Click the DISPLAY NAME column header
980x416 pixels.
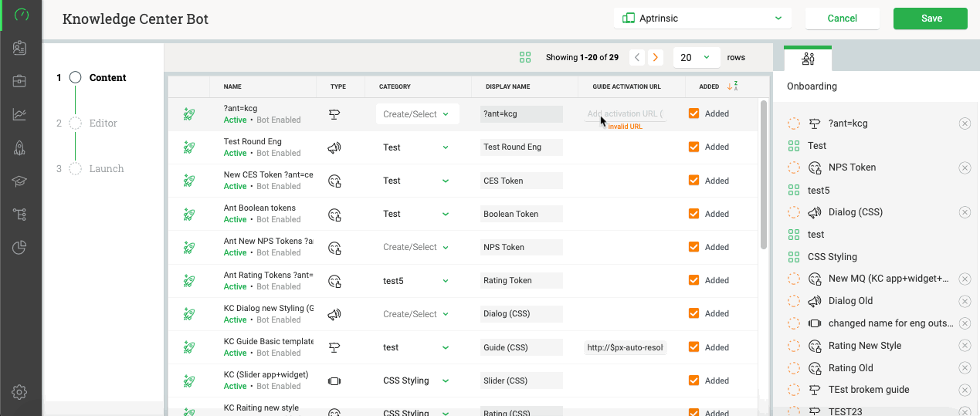point(508,86)
